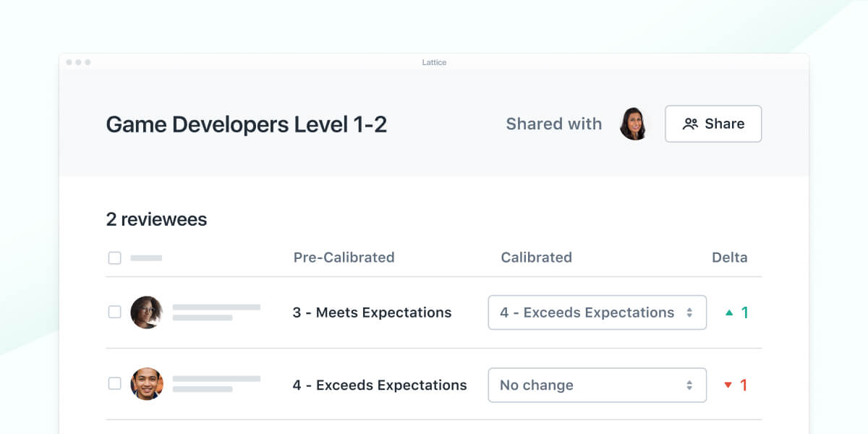Open the '4 - Exceeds Expectations' calibrated dropdown
Image resolution: width=868 pixels, height=434 pixels.
click(597, 312)
